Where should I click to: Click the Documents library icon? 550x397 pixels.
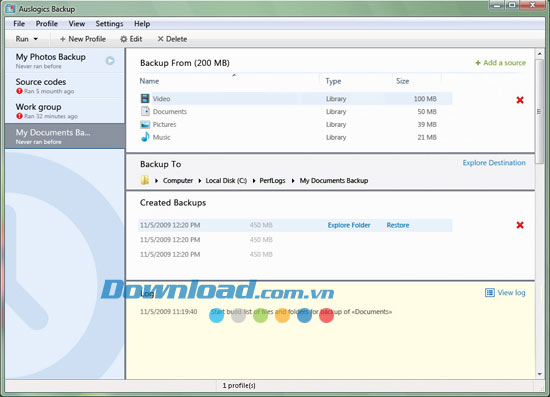click(x=145, y=111)
